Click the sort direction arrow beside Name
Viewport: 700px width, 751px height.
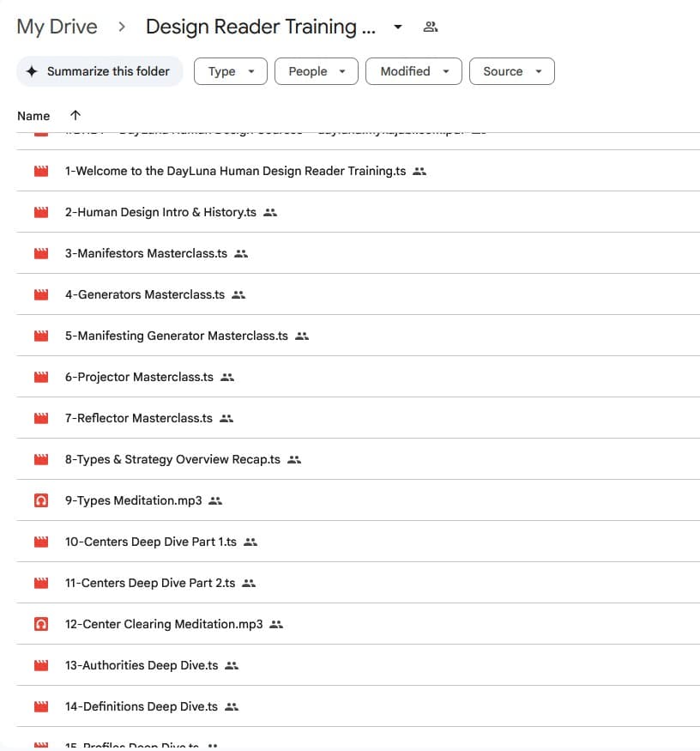[x=75, y=116]
